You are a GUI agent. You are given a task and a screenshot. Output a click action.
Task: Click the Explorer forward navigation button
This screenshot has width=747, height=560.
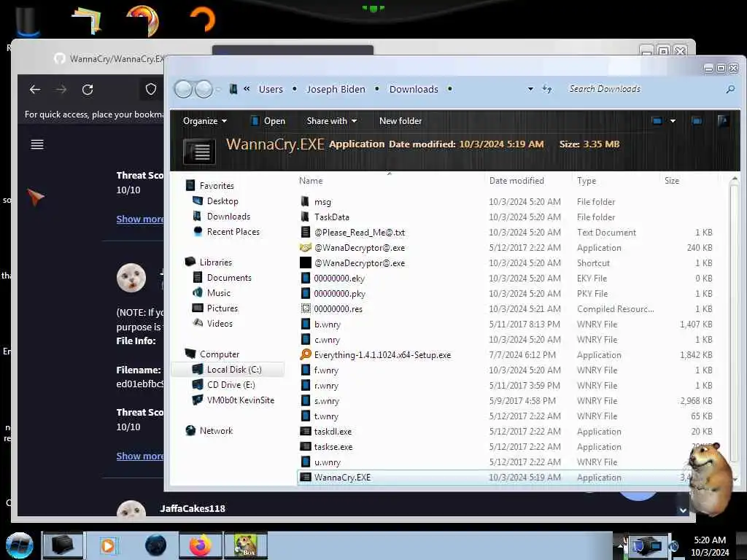(x=204, y=89)
